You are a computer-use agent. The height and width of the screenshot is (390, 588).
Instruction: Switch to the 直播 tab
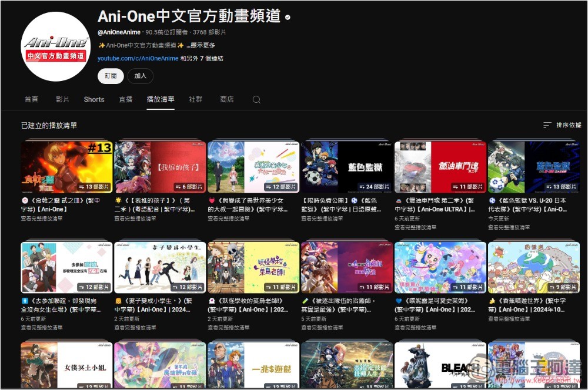click(126, 99)
